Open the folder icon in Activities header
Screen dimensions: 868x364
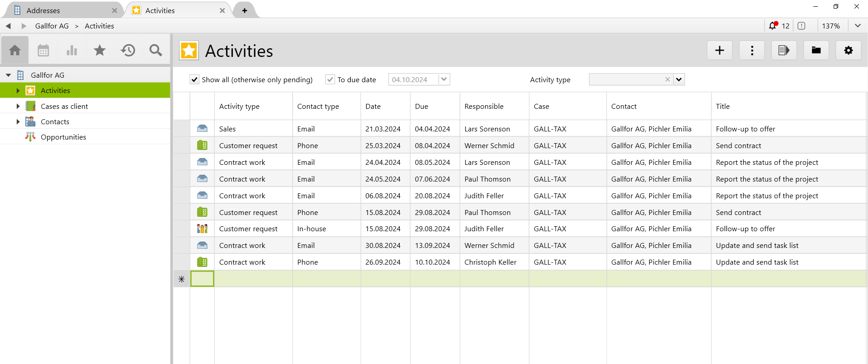[x=816, y=50]
